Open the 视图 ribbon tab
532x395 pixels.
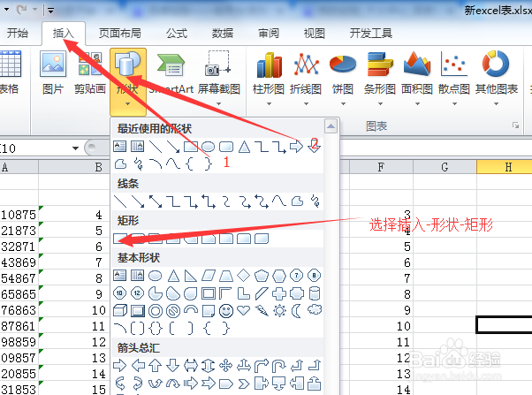point(315,33)
